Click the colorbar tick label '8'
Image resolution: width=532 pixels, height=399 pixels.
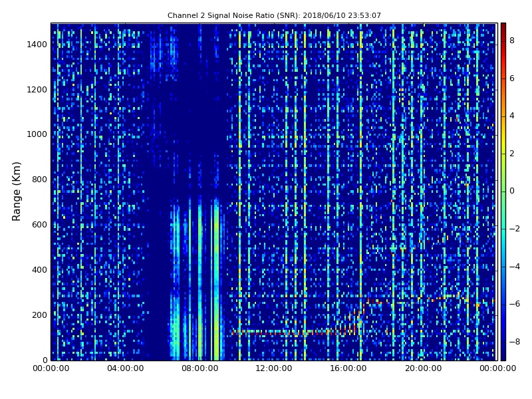point(512,41)
